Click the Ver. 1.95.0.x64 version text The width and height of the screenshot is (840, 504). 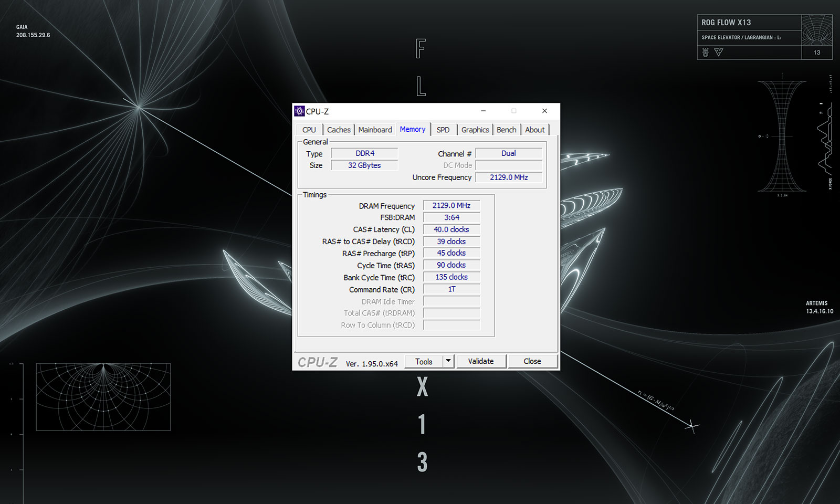pos(372,363)
